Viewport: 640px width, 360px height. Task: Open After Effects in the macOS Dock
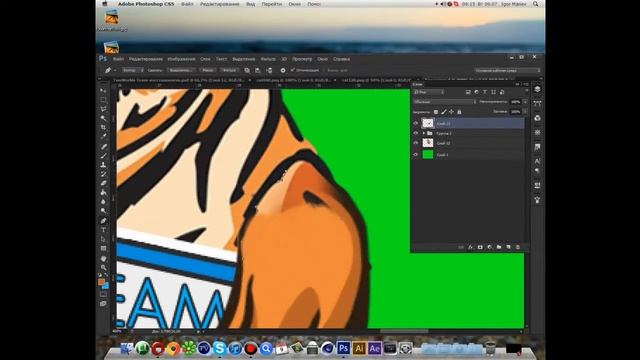[374, 348]
